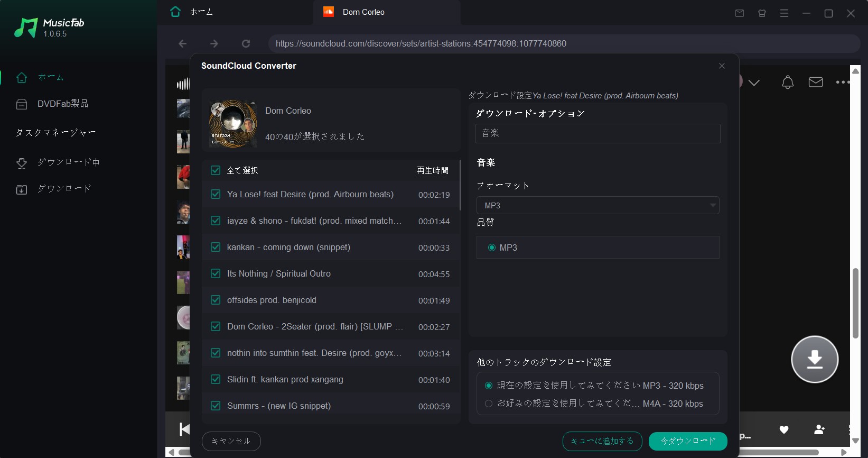This screenshot has width=868, height=458.
Task: Switch to the ホーム tab
Action: (191, 12)
